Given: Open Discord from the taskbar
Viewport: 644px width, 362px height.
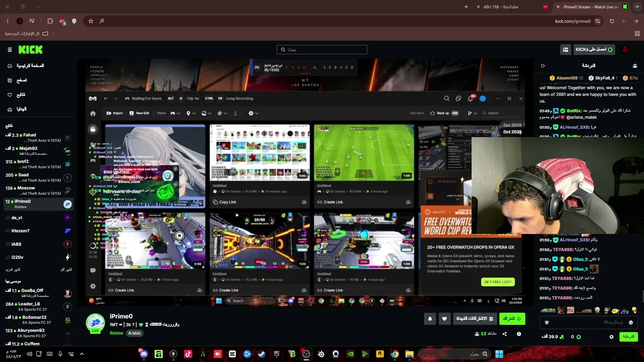Looking at the screenshot, I should pos(144,354).
